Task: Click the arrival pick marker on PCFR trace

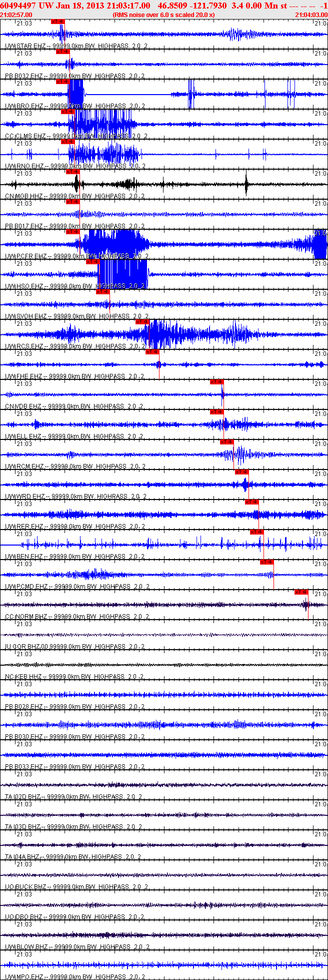Action: 73,232
